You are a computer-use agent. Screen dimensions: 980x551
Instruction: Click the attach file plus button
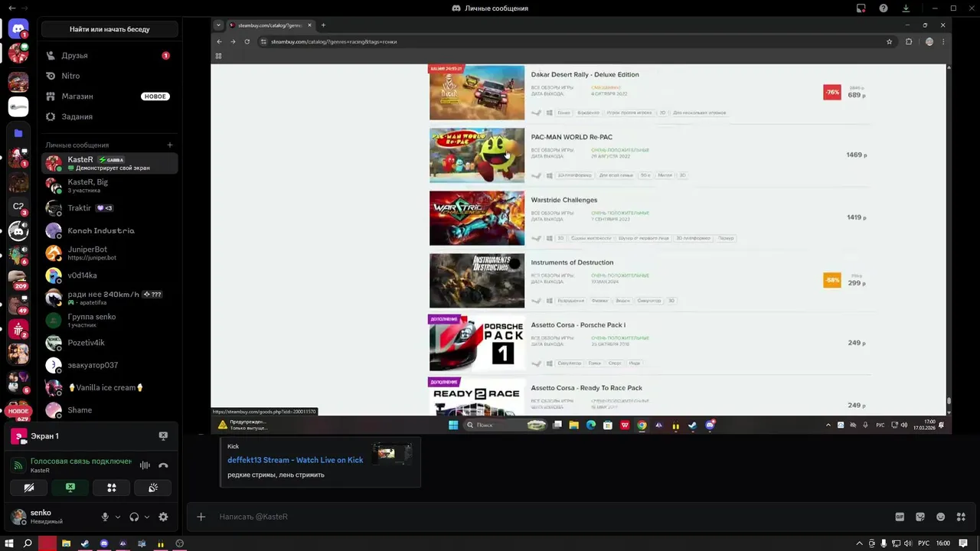[x=201, y=517]
